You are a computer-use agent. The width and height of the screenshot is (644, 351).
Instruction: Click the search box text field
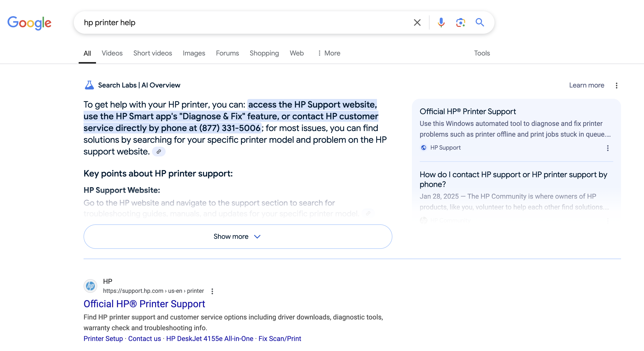[x=245, y=22]
